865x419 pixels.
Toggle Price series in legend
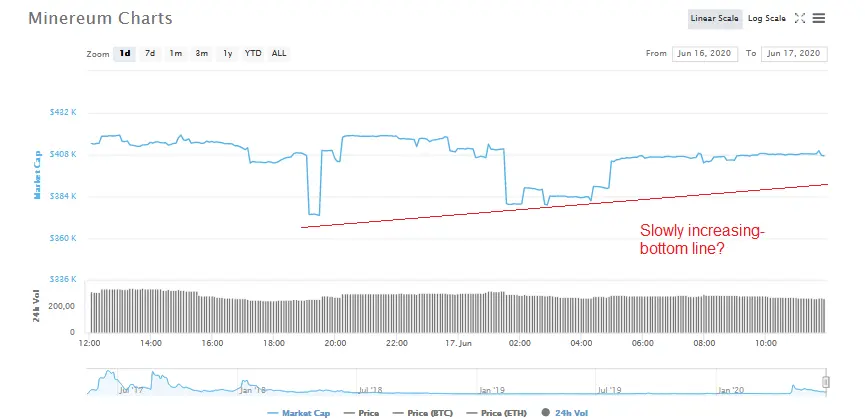361,412
